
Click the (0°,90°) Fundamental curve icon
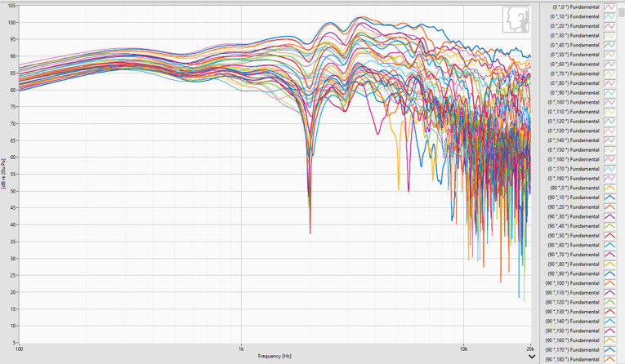click(609, 92)
